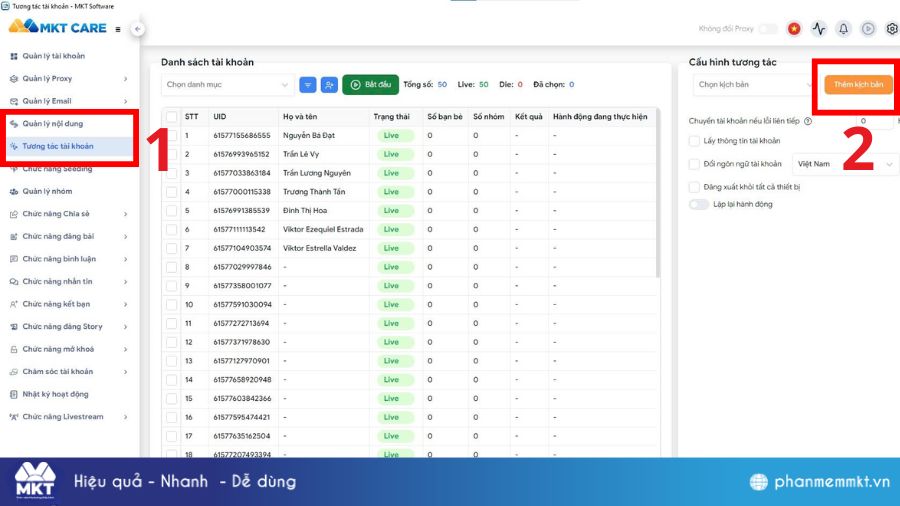Toggle the Lặp lại hành động switch

tap(699, 204)
